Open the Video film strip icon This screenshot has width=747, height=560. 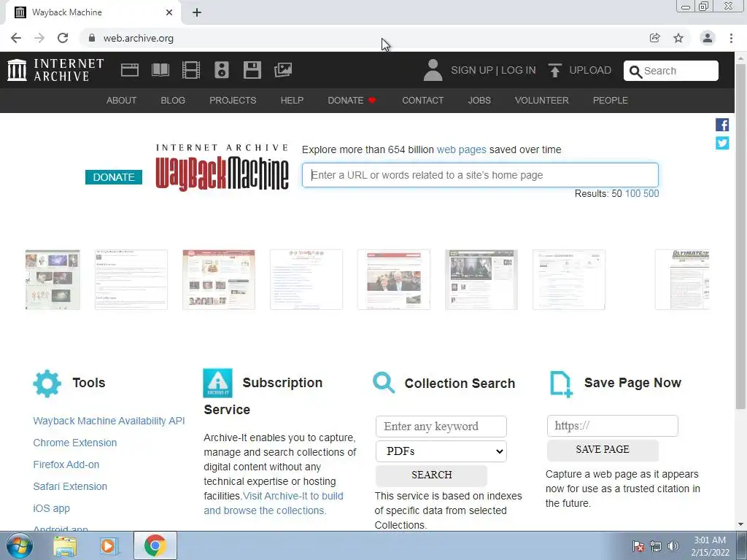point(191,70)
